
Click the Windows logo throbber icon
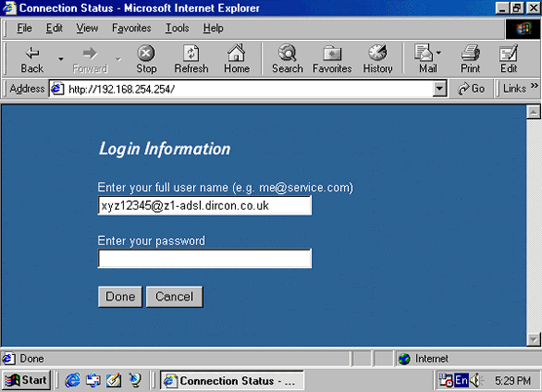pos(523,28)
